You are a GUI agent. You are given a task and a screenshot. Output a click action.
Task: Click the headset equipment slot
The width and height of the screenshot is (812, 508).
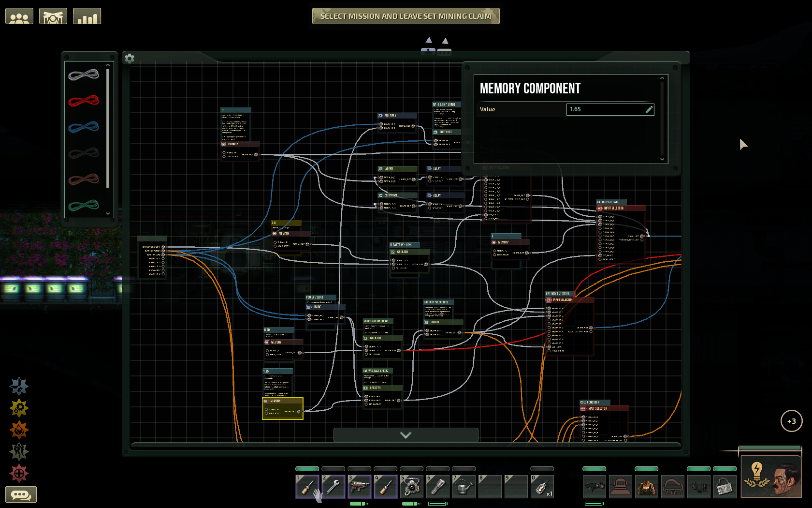tap(699, 486)
